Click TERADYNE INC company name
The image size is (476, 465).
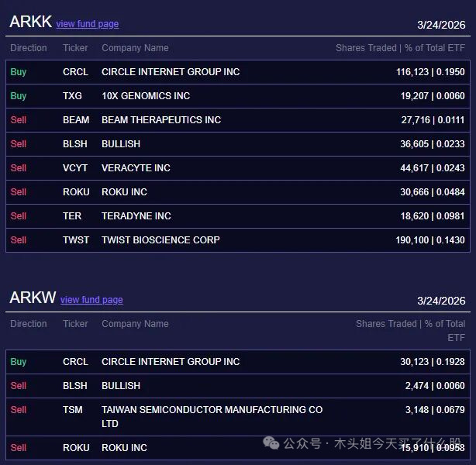136,215
